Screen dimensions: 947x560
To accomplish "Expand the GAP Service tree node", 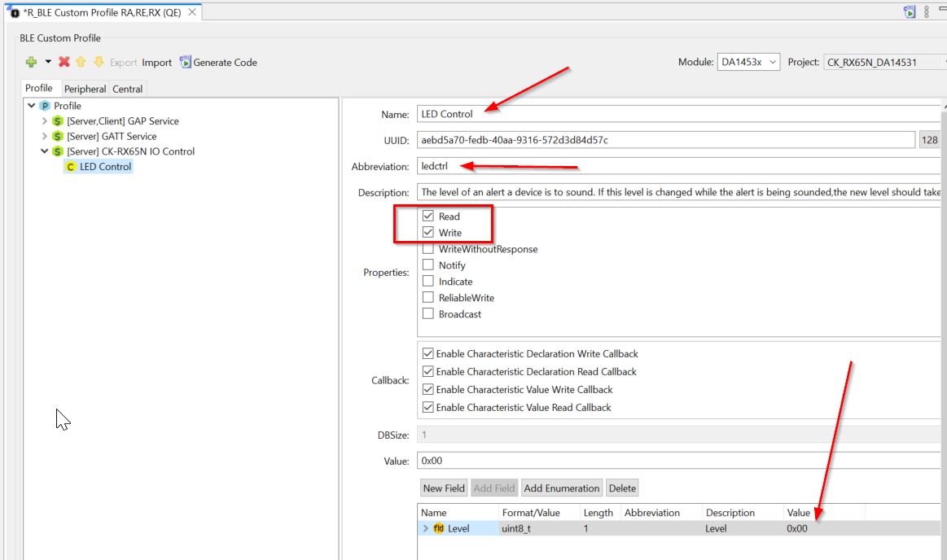I will (x=45, y=120).
